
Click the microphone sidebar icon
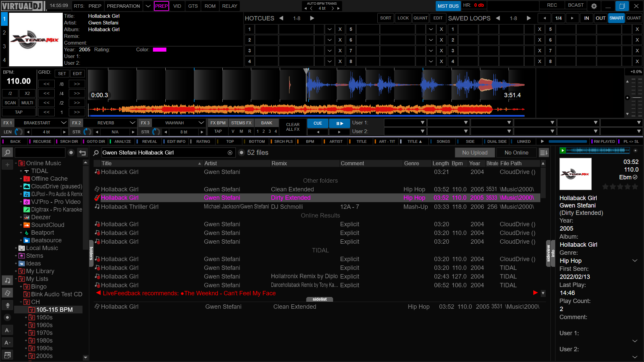pos(7,305)
